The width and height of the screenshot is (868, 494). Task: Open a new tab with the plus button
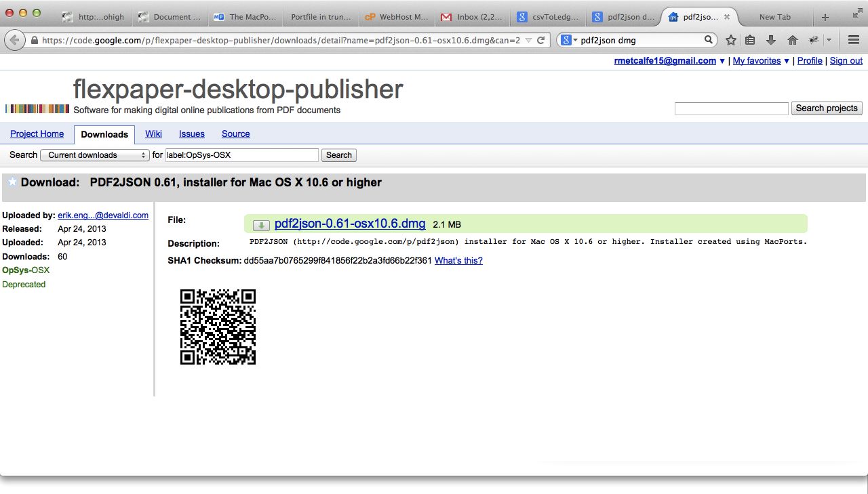(825, 17)
